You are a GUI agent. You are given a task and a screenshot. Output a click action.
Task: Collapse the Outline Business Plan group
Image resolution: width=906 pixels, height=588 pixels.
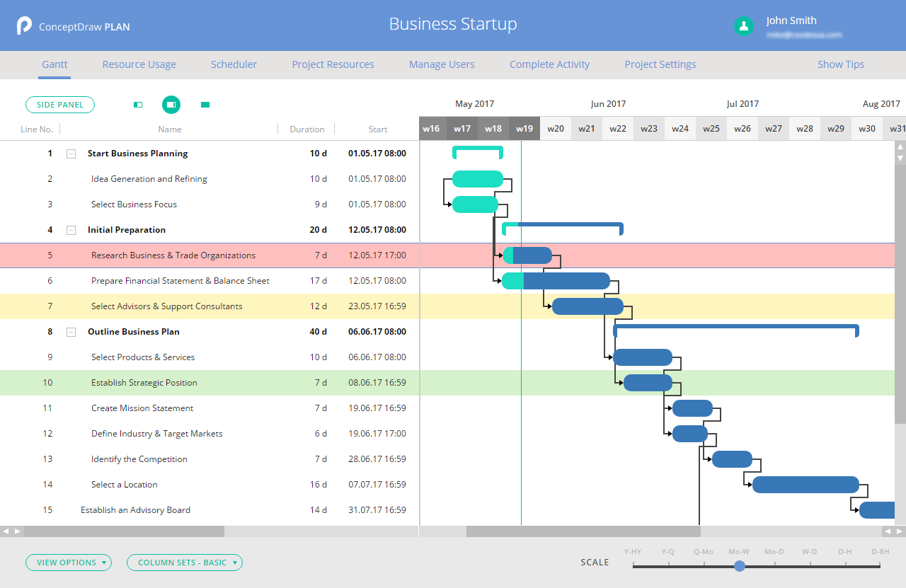[x=71, y=332]
